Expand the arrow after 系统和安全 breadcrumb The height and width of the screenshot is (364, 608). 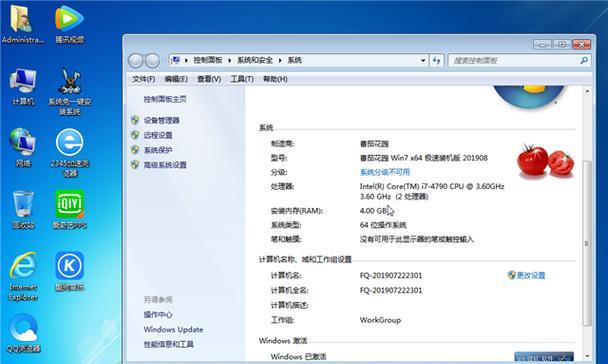(280, 60)
